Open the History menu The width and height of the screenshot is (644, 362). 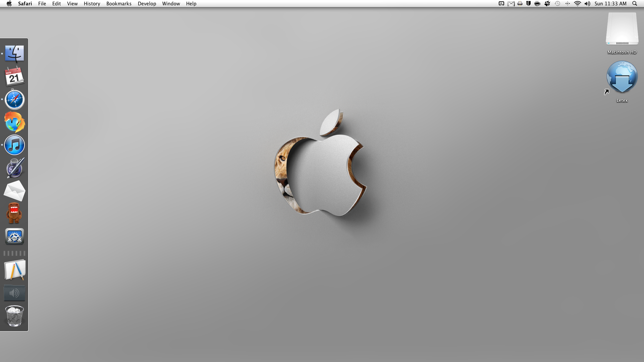(x=92, y=4)
